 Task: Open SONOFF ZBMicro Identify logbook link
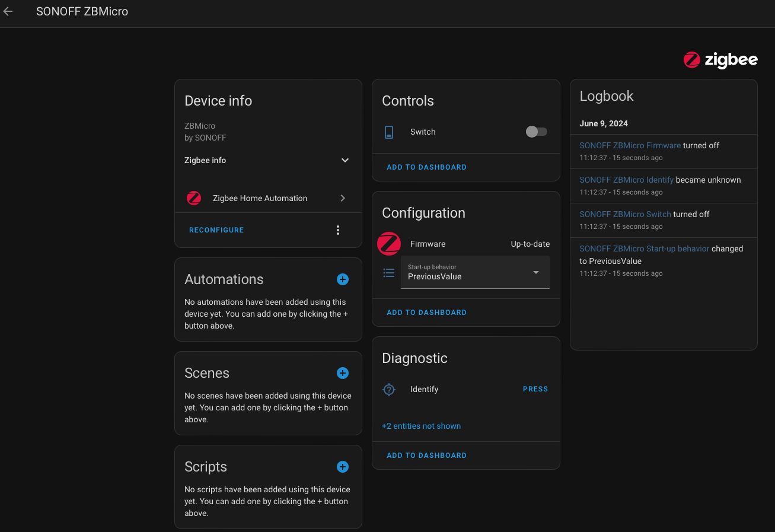626,180
